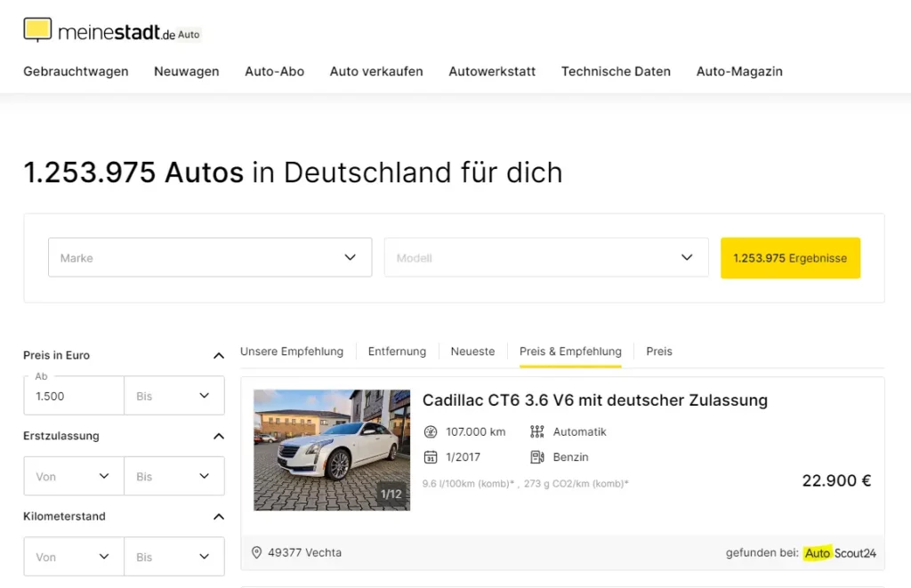This screenshot has height=588, width=911.
Task: Open the Kilometerstand Von dropdown
Action: (74, 557)
